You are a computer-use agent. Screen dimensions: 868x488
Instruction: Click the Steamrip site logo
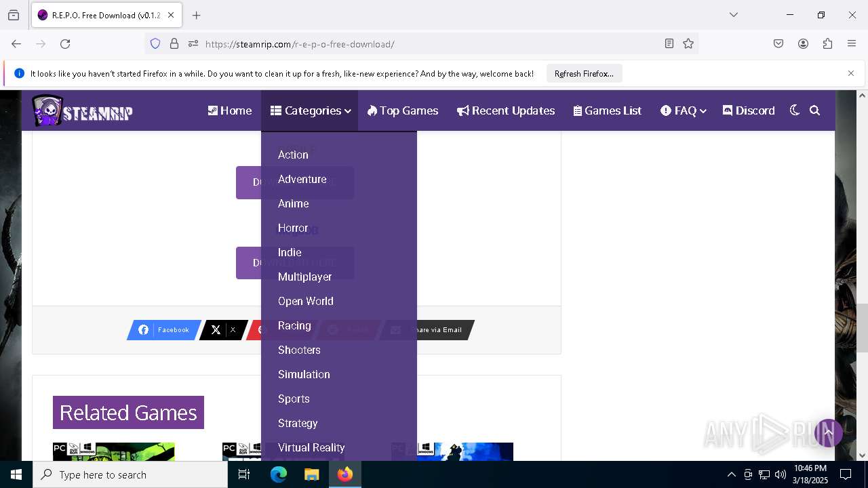click(x=82, y=110)
